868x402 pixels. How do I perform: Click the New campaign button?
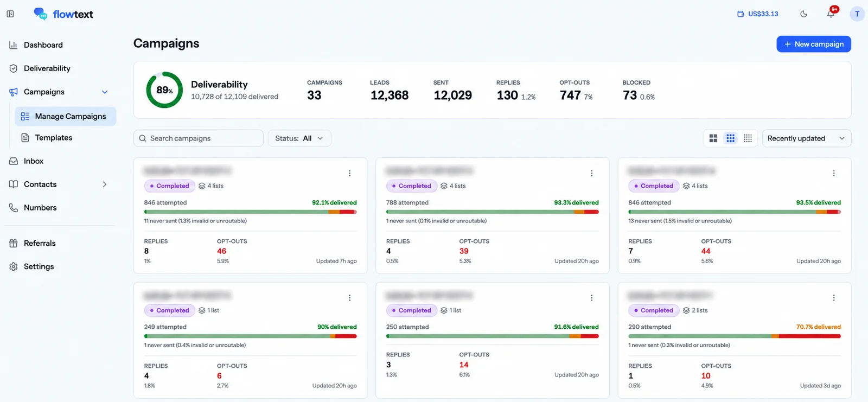click(814, 44)
